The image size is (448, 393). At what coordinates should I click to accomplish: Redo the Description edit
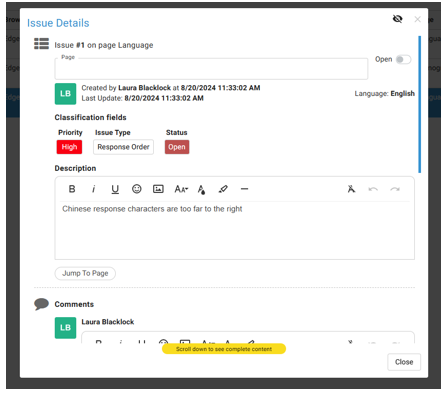click(395, 189)
